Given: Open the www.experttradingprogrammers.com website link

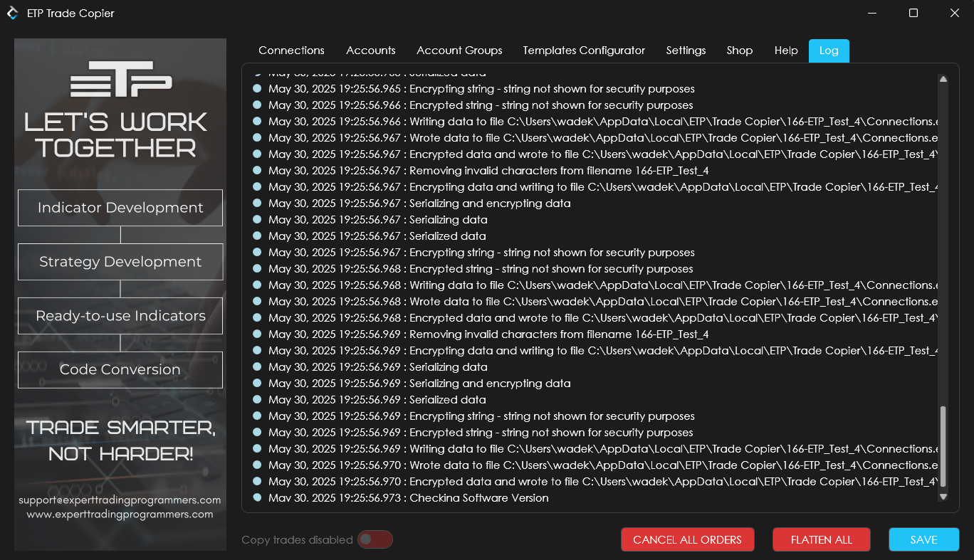Looking at the screenshot, I should pyautogui.click(x=120, y=514).
